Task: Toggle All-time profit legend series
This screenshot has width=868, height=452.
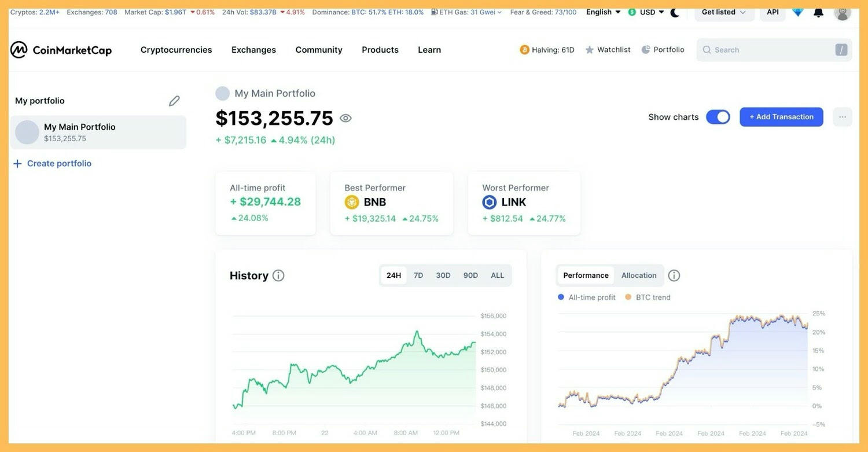Action: click(x=587, y=297)
